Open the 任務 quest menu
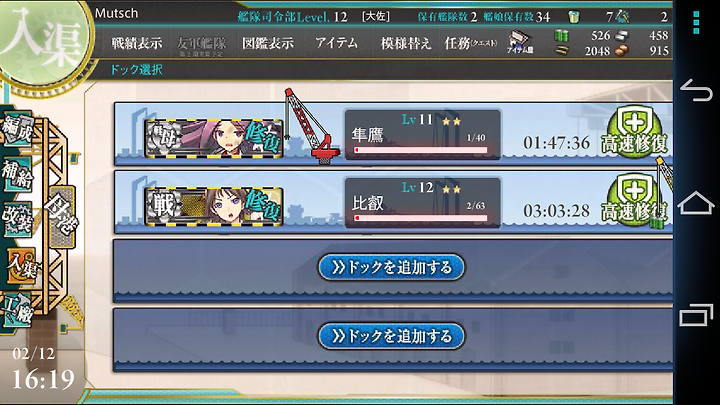The image size is (720, 405). point(470,43)
